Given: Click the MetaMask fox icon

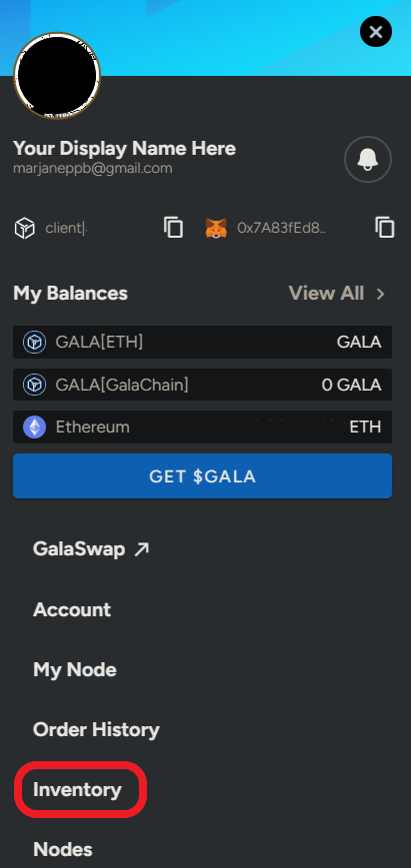Looking at the screenshot, I should (216, 228).
